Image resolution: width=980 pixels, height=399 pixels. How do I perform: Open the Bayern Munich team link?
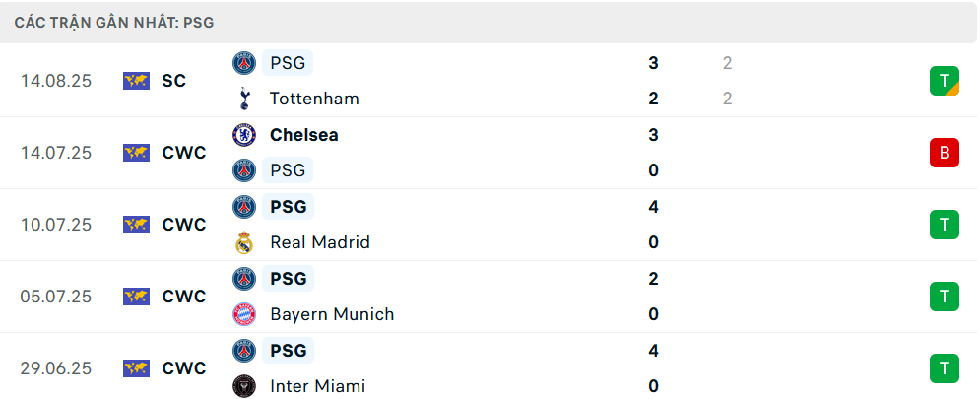point(331,314)
